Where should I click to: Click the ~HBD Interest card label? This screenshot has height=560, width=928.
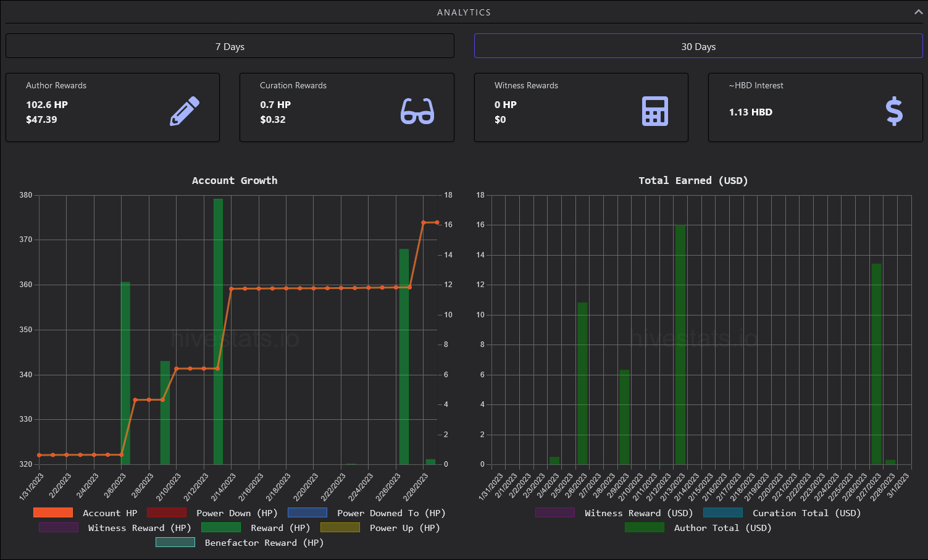(x=756, y=85)
